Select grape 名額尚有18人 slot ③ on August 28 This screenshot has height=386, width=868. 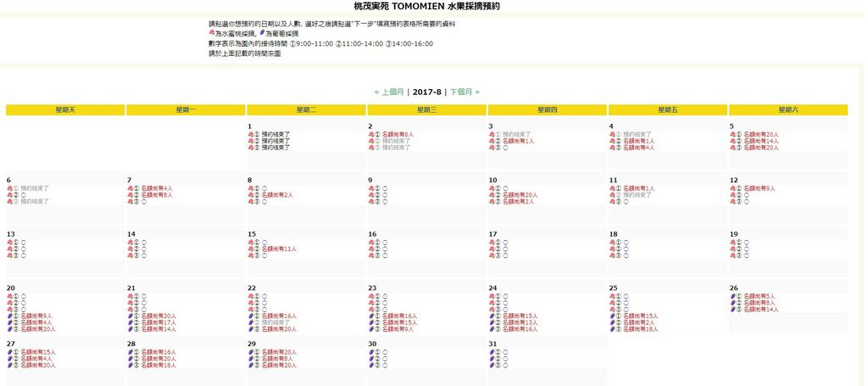click(x=159, y=366)
